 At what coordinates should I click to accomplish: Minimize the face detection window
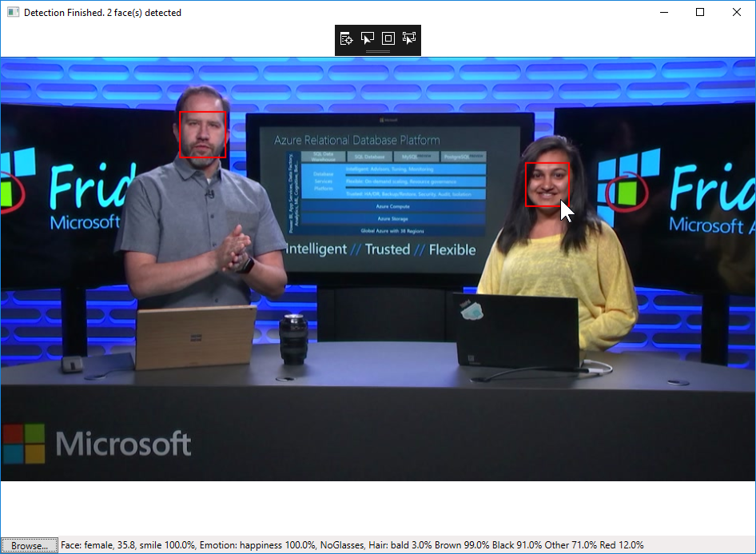point(664,13)
